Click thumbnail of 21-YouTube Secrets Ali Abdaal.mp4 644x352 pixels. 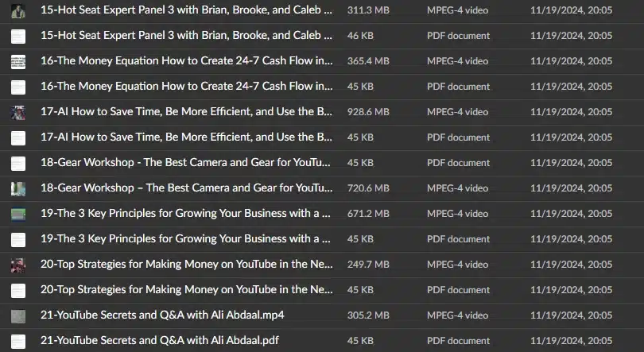point(18,316)
